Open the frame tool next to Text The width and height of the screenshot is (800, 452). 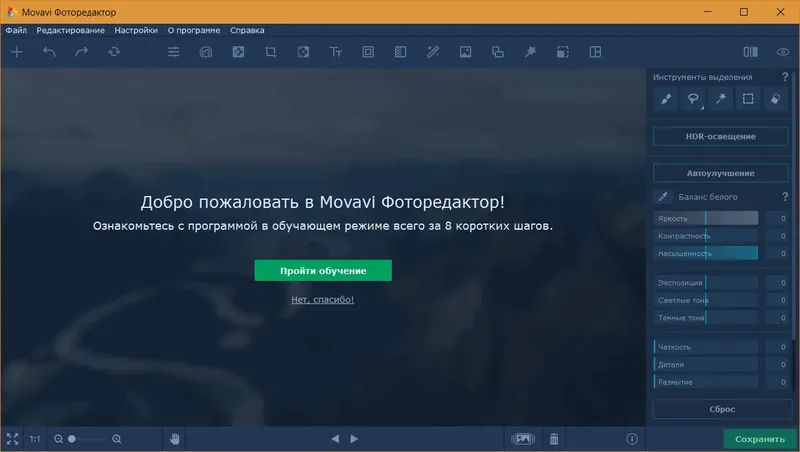pos(368,52)
